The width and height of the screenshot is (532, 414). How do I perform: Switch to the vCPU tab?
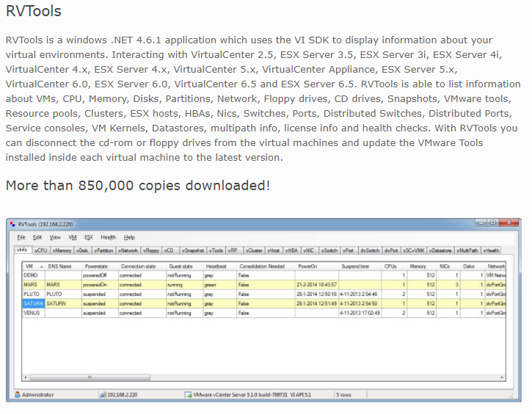click(x=41, y=250)
